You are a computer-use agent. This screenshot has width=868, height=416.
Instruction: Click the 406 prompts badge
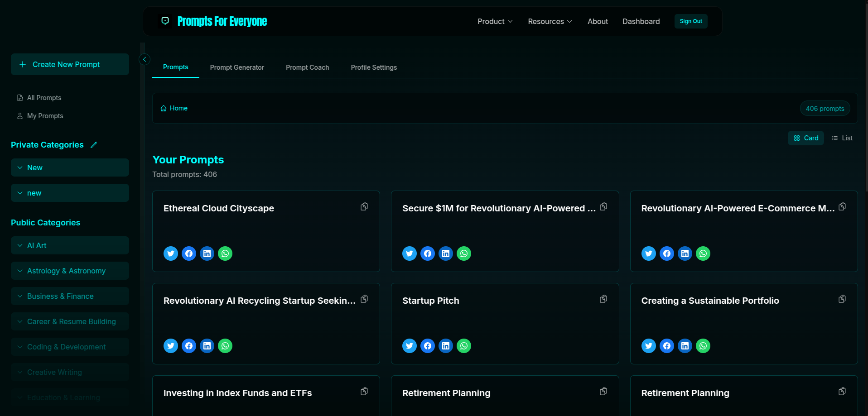coord(825,109)
